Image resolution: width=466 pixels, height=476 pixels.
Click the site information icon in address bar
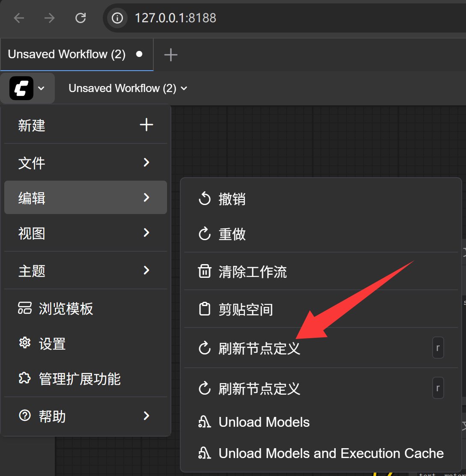117,18
